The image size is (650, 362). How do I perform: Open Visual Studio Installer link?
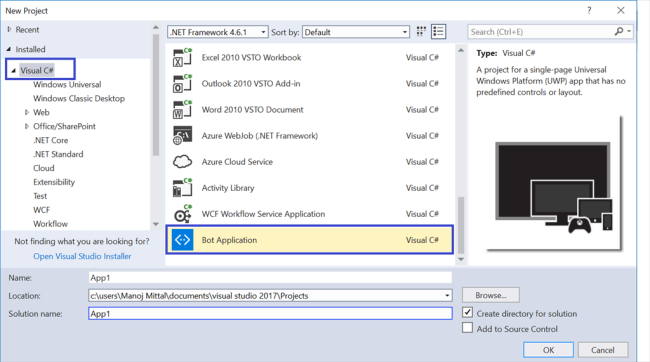coord(82,256)
